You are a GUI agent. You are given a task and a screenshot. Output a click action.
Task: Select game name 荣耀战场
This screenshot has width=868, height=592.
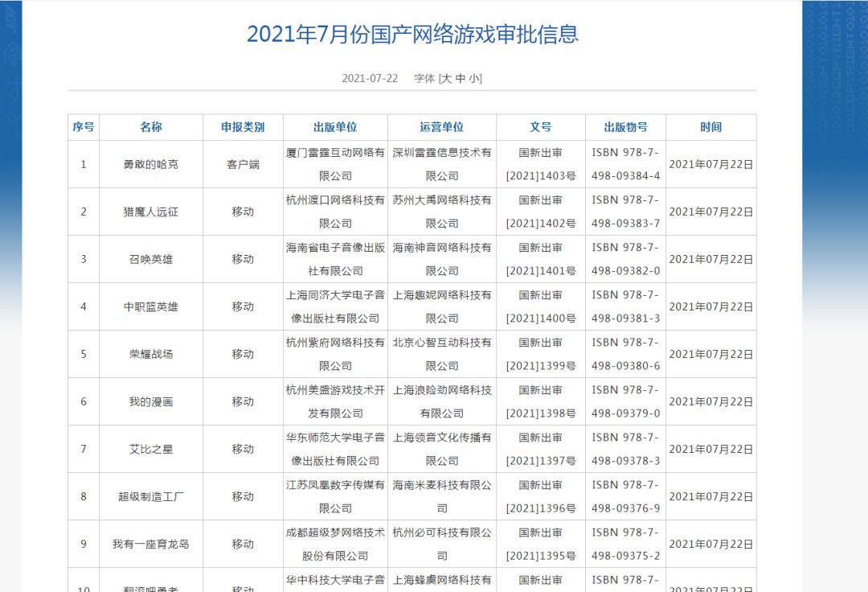point(151,355)
